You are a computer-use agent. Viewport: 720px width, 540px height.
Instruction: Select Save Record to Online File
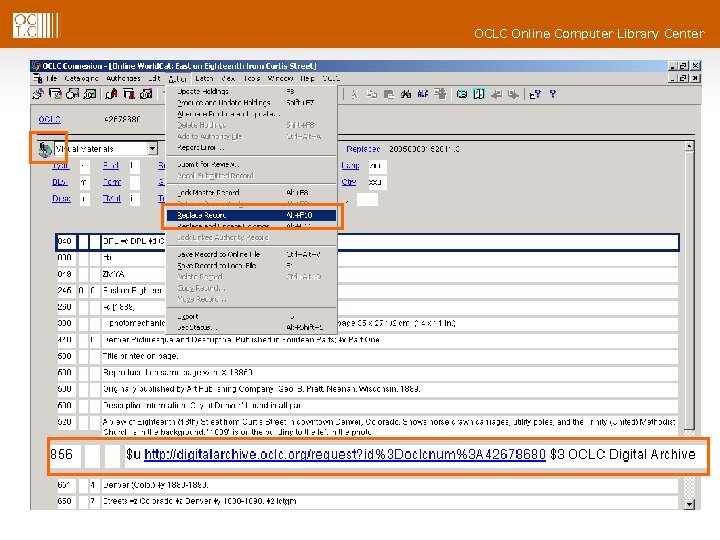click(251, 254)
